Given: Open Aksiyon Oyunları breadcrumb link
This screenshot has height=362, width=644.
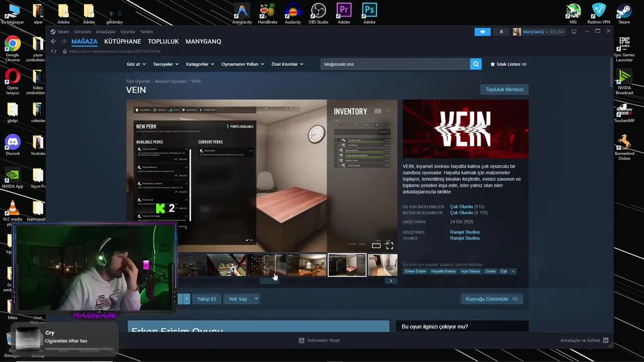Looking at the screenshot, I should pos(171,81).
